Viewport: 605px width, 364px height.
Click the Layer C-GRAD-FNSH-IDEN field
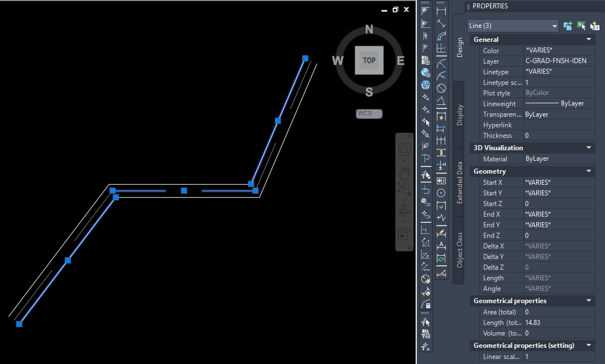click(x=559, y=61)
